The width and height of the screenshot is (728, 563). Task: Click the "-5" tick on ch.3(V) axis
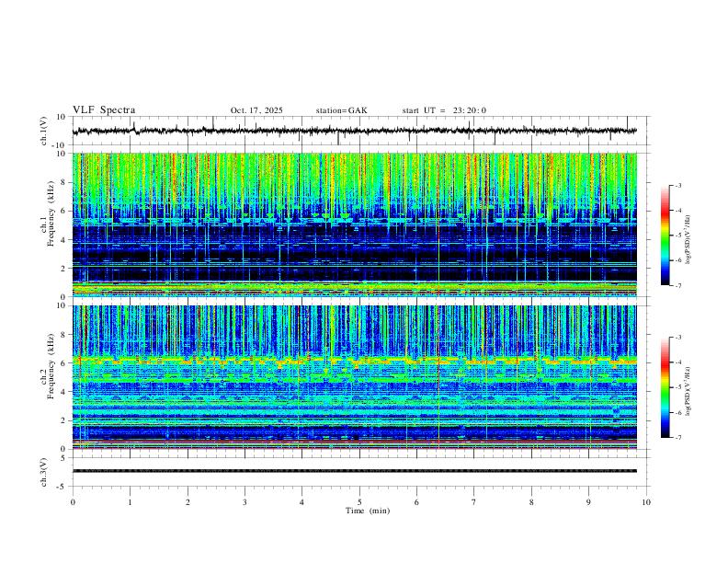[x=63, y=487]
